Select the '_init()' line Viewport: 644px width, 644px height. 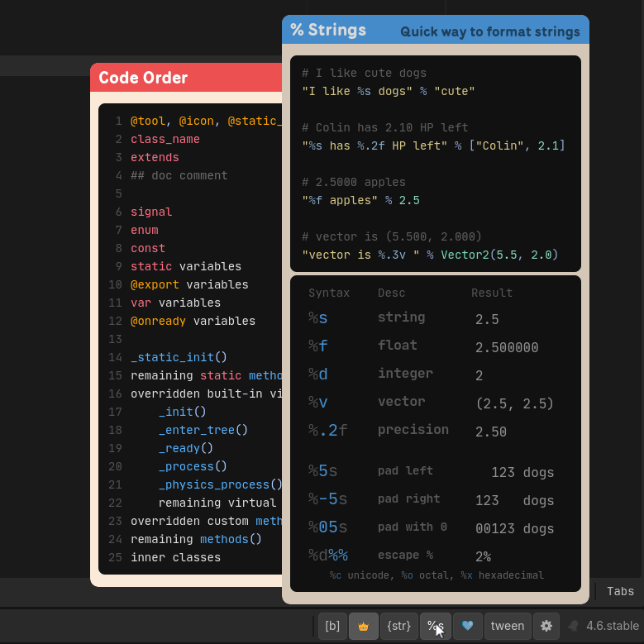(x=183, y=412)
